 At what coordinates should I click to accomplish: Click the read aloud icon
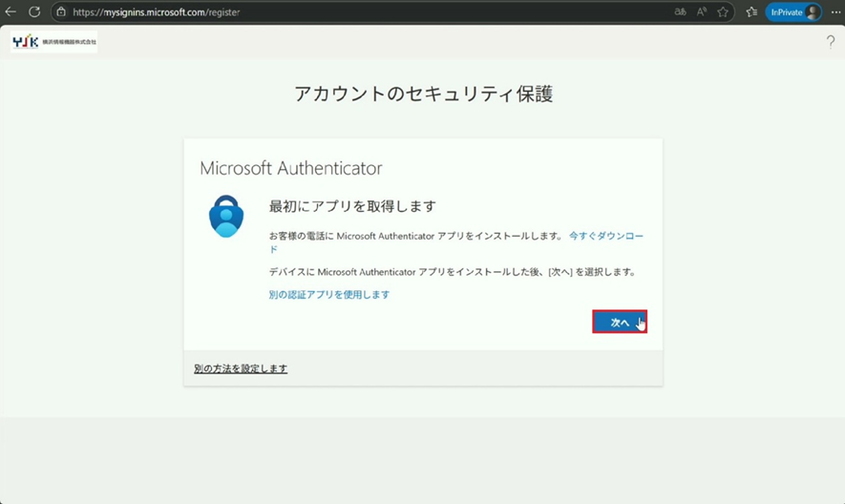click(702, 12)
